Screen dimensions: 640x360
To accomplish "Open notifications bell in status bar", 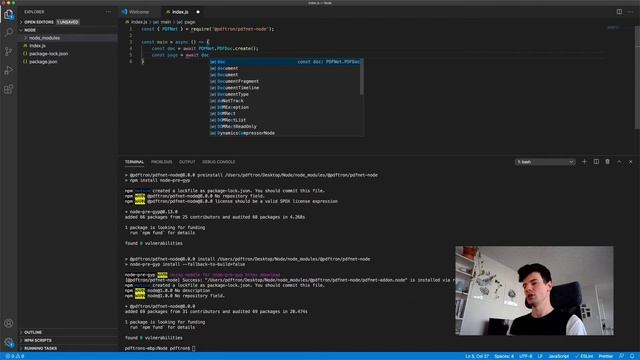I will pos(632,356).
